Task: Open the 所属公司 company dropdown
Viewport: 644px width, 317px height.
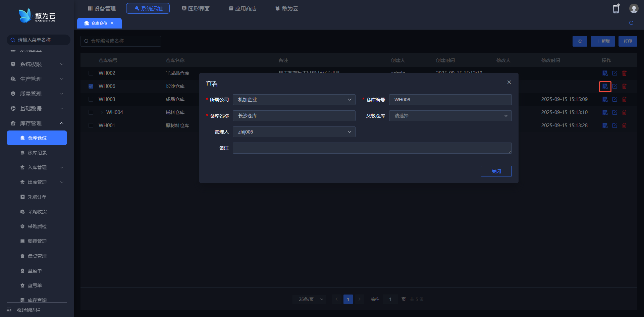Action: (x=294, y=100)
